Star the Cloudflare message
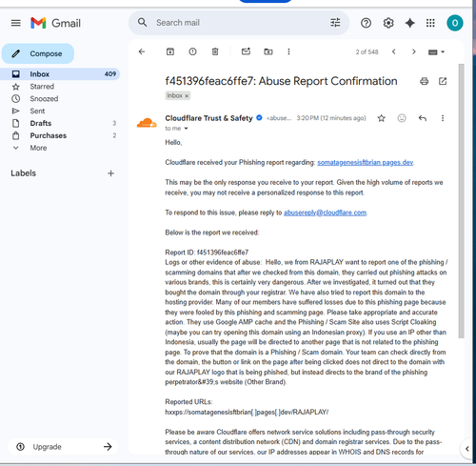Screen dimensions: 476x466 click(x=381, y=118)
